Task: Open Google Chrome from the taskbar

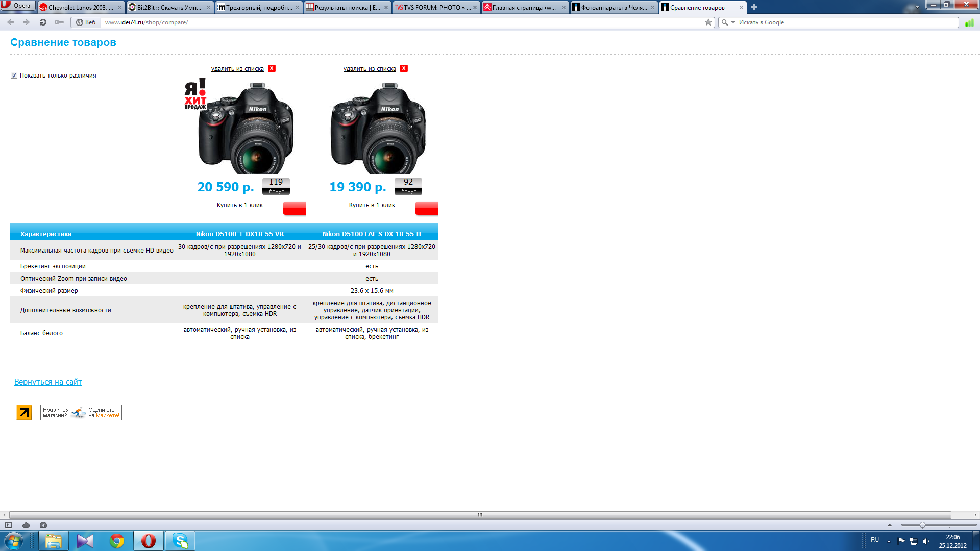Action: click(x=117, y=541)
